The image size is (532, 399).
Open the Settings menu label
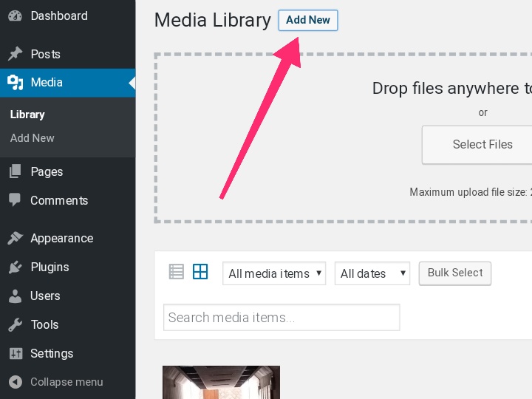coord(52,354)
